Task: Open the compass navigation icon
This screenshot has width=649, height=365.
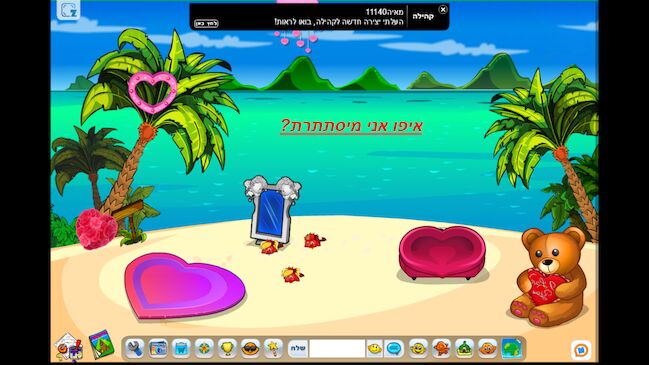Action: (x=204, y=348)
